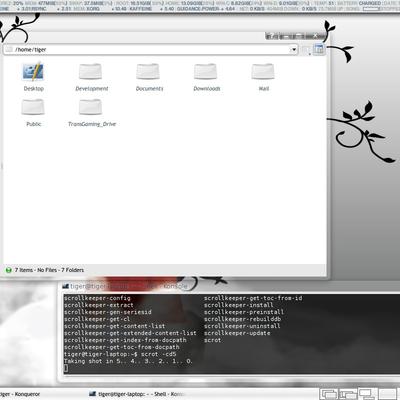The image size is (400, 400).
Task: Click "scrollkeeper-get-index-from-docpath" in terminal
Action: tap(125, 340)
